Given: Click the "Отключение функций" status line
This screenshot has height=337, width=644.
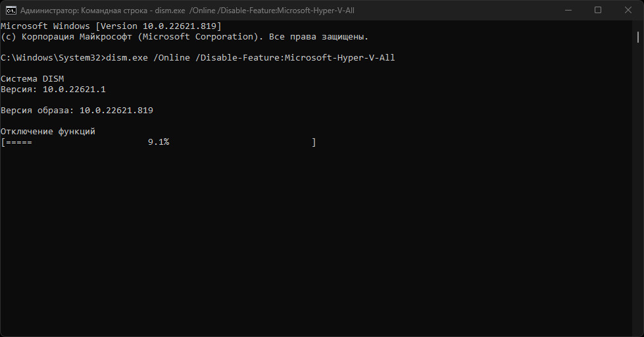Looking at the screenshot, I should coord(47,131).
